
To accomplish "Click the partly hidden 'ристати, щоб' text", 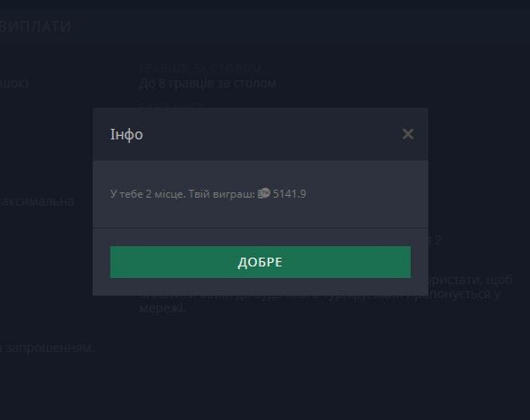I will [x=466, y=277].
